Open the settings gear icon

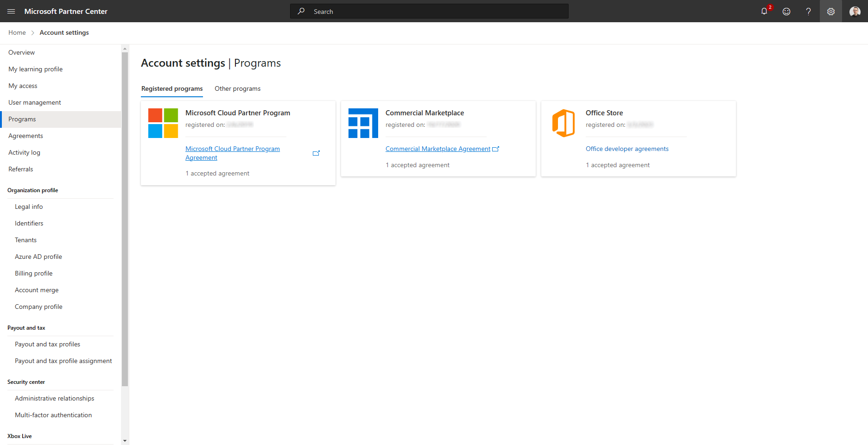point(831,11)
